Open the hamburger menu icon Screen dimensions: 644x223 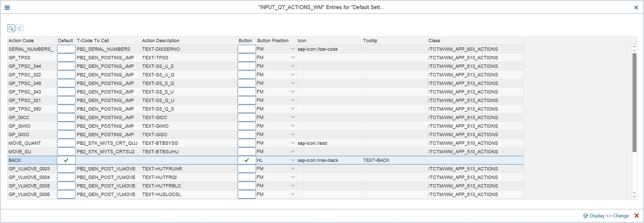point(7,8)
